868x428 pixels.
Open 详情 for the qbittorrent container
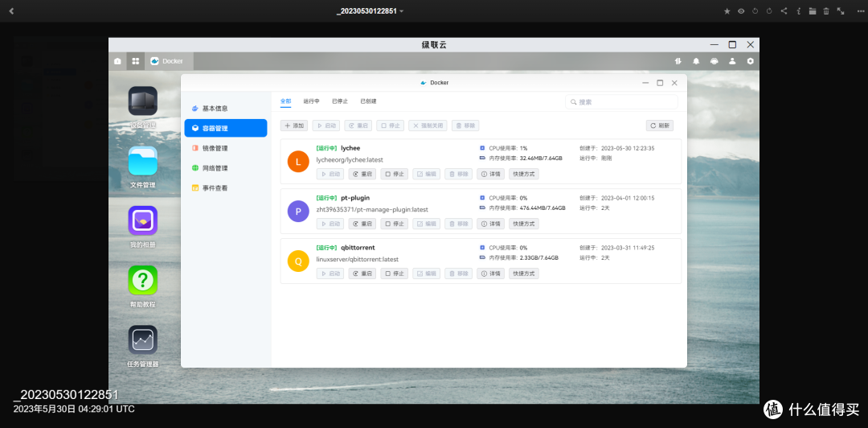click(490, 274)
